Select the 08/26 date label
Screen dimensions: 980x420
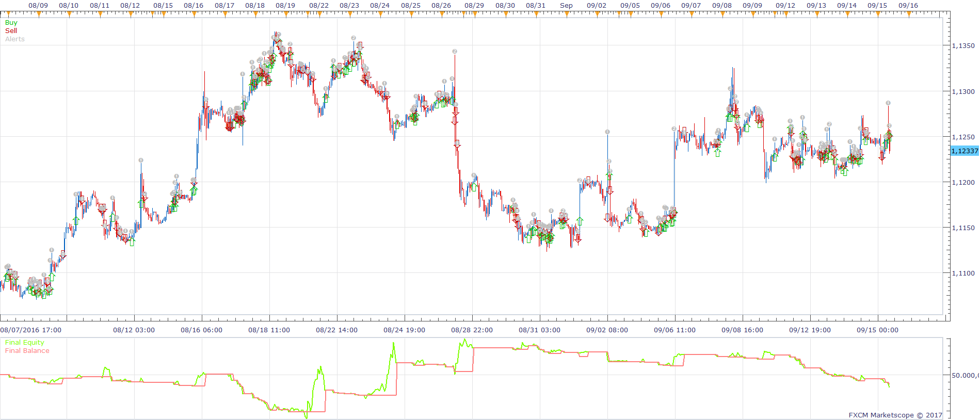tap(441, 6)
